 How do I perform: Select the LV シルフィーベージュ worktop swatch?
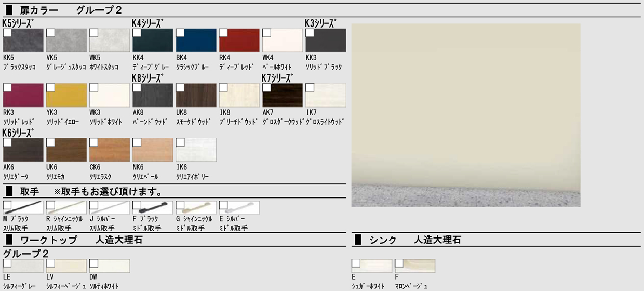[66, 266]
